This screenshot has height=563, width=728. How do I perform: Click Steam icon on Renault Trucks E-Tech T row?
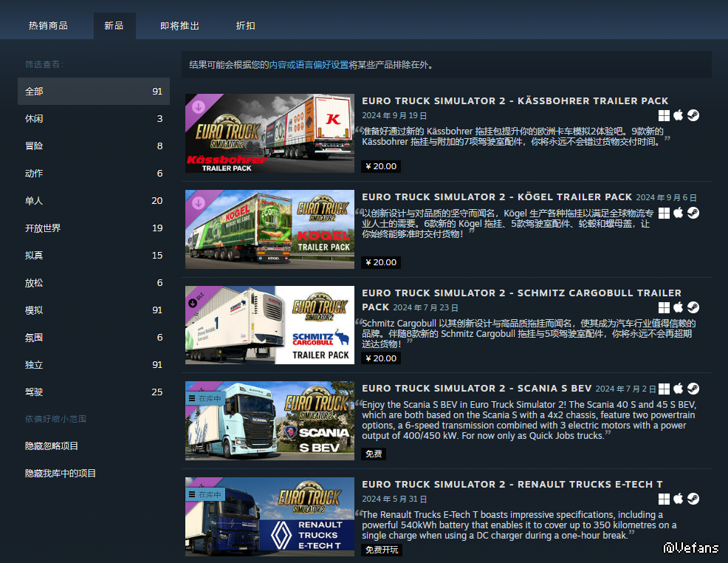tap(693, 499)
